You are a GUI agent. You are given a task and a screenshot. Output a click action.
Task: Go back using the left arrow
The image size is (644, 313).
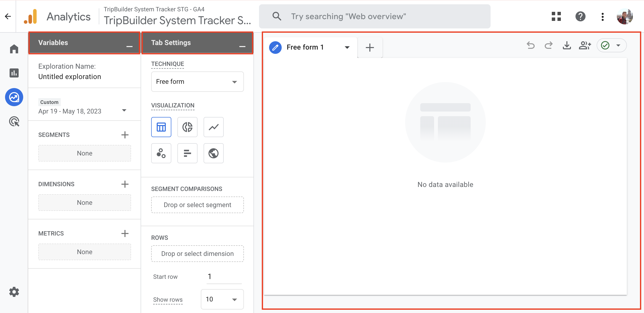8,16
